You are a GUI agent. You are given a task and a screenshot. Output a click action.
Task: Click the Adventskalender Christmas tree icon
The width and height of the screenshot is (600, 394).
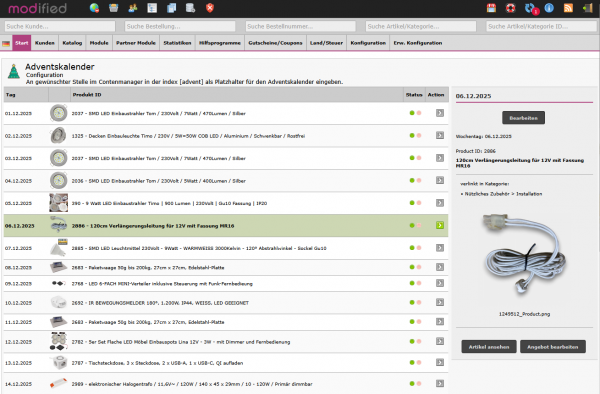(14, 71)
